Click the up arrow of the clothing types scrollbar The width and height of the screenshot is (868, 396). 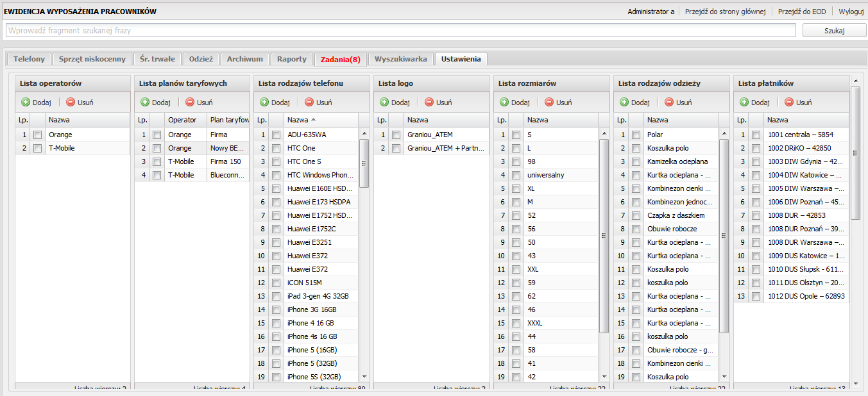(724, 133)
